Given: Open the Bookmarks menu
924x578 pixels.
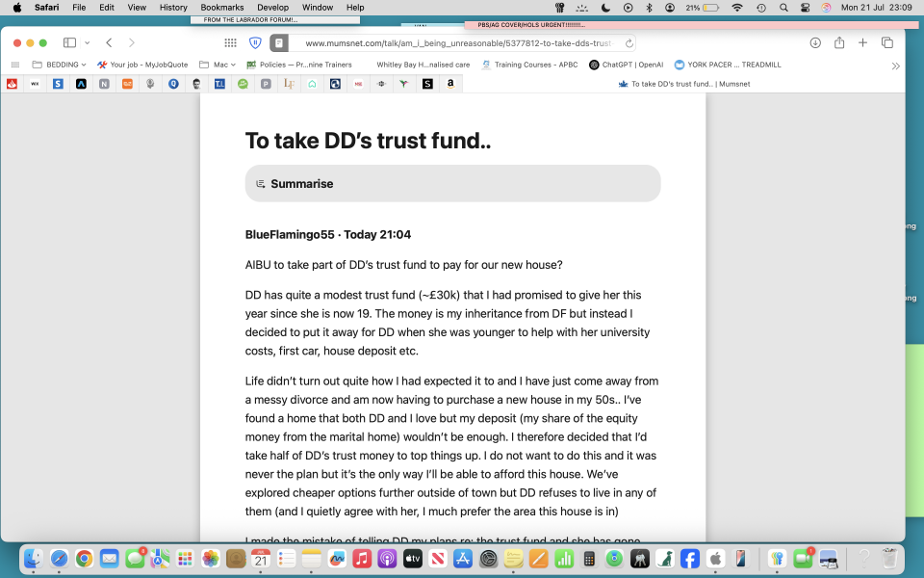Looking at the screenshot, I should pos(221,7).
